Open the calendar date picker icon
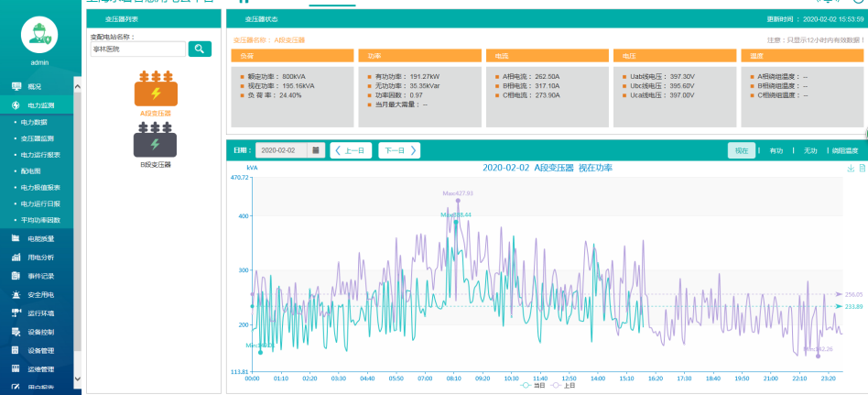Screen dimensions: 868x395 pos(316,150)
